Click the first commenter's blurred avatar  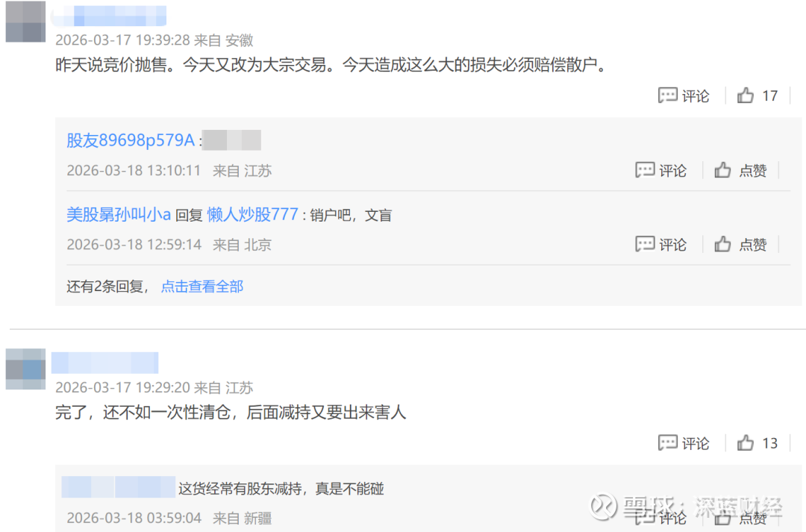[25, 22]
